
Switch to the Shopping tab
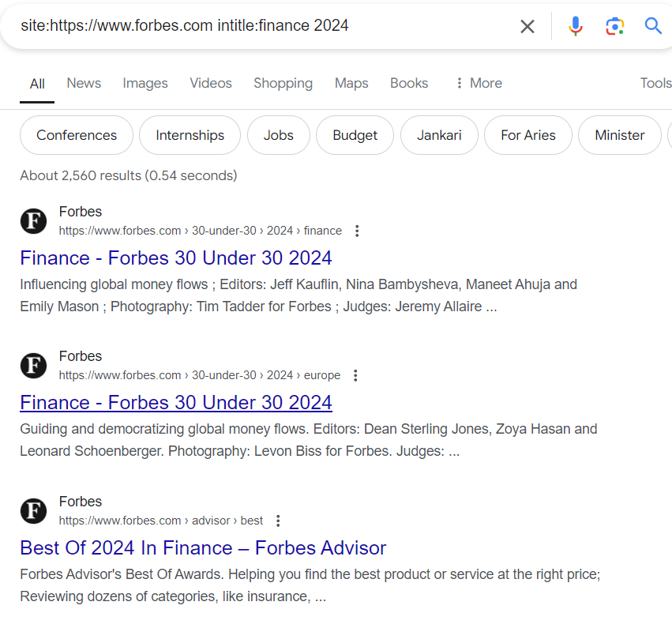(x=283, y=83)
